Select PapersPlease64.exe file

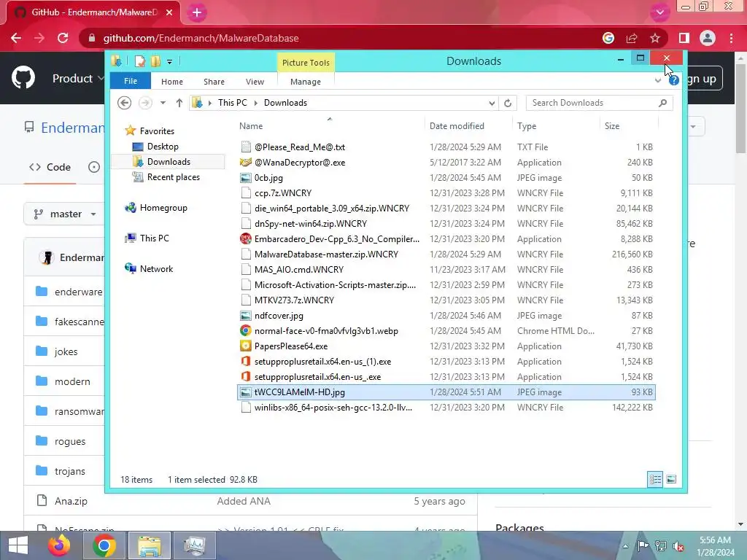pyautogui.click(x=291, y=346)
